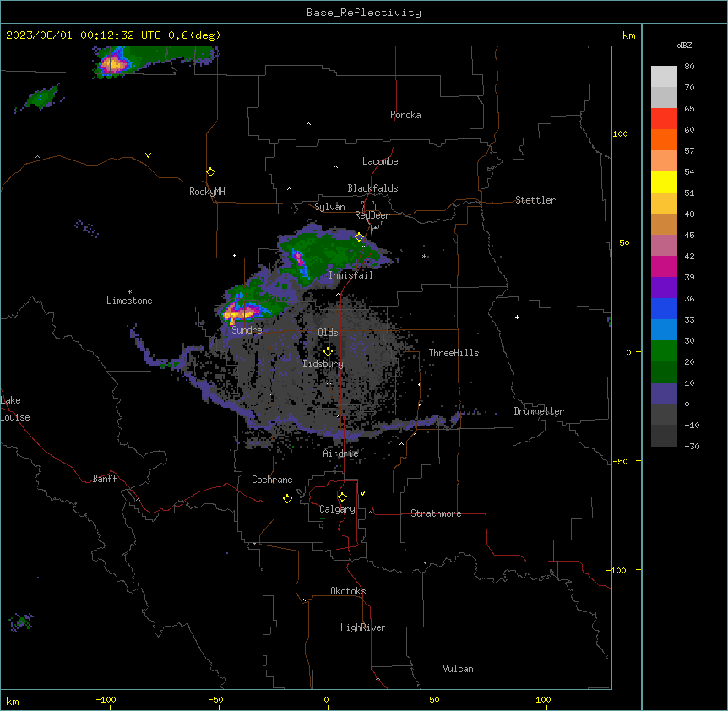Click the Okotoks town label
This screenshot has height=711, width=728.
(348, 591)
